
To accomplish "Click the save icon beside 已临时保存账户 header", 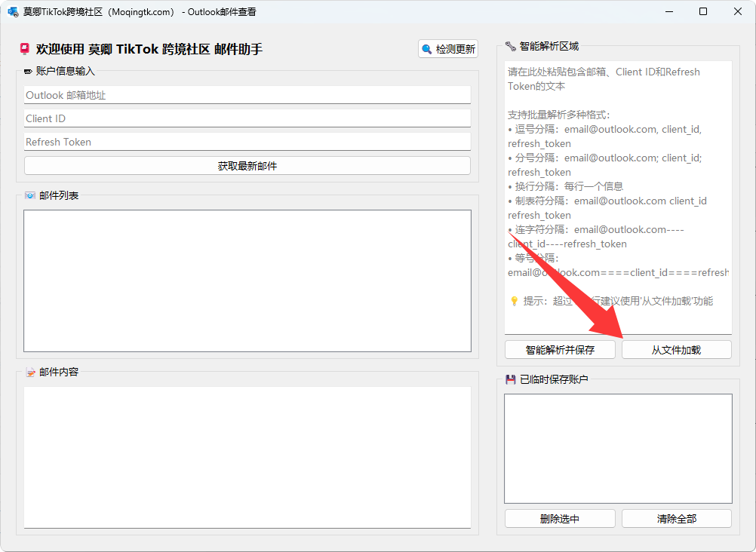I will point(510,378).
